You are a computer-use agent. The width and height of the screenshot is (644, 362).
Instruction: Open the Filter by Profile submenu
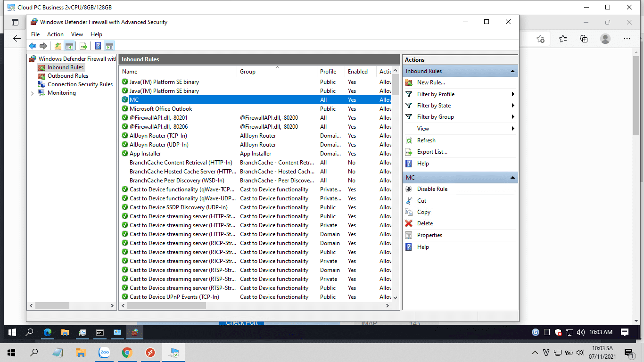click(x=436, y=94)
